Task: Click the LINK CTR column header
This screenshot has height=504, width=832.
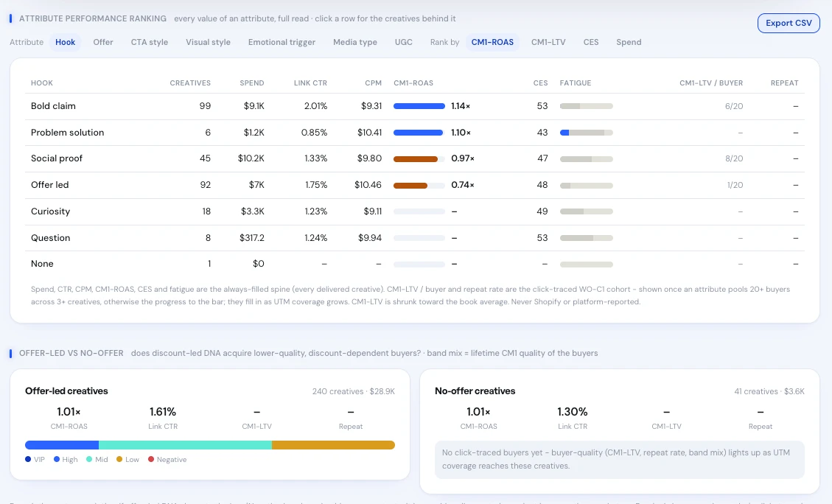Action: [x=310, y=83]
